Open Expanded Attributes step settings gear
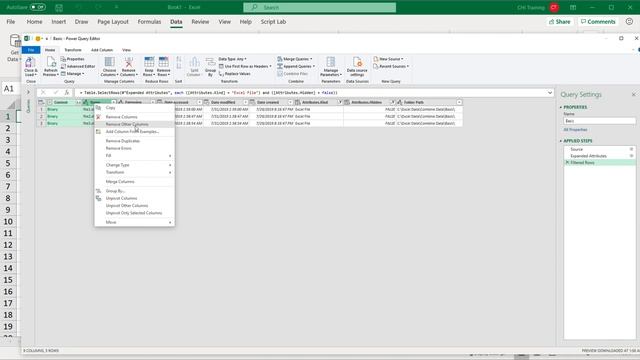Image resolution: width=640 pixels, height=360 pixels. tap(631, 156)
